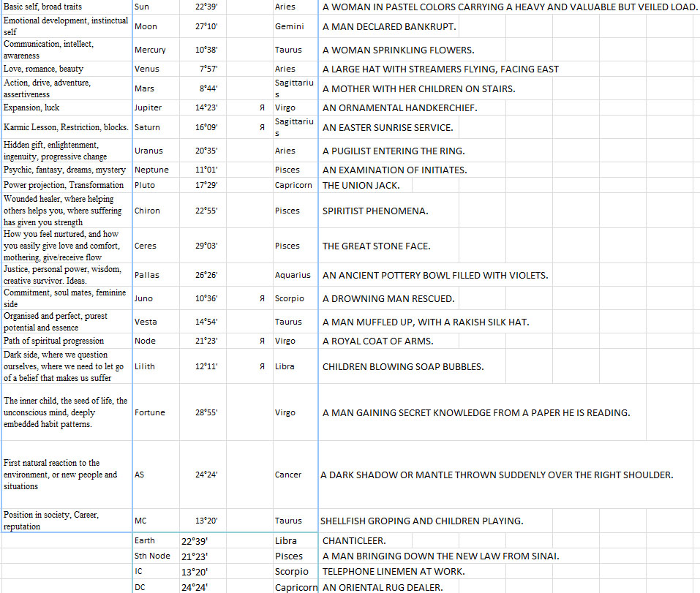The image size is (700, 593).
Task: Select the 'Vesta' cell
Action: click(x=156, y=322)
